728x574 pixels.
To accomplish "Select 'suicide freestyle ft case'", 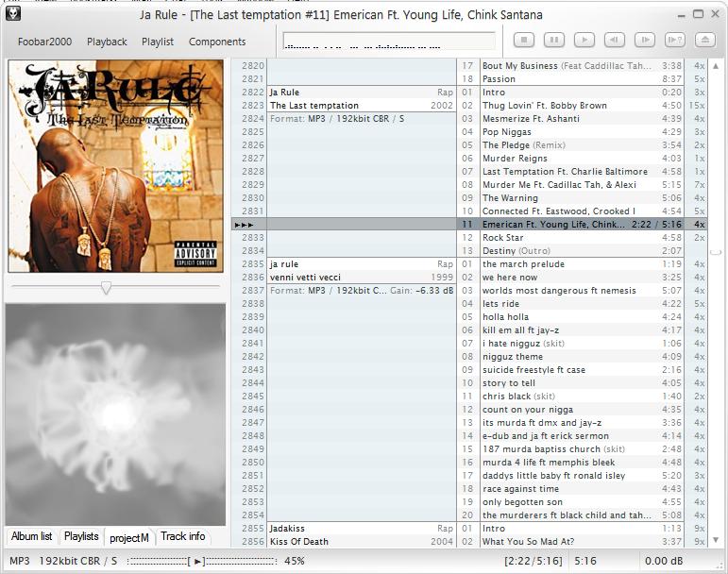I will 582,370.
